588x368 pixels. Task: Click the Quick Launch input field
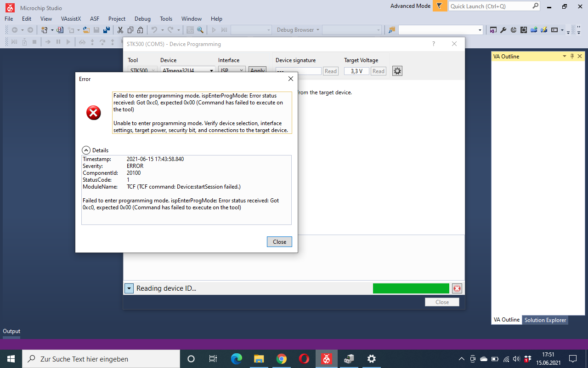490,6
